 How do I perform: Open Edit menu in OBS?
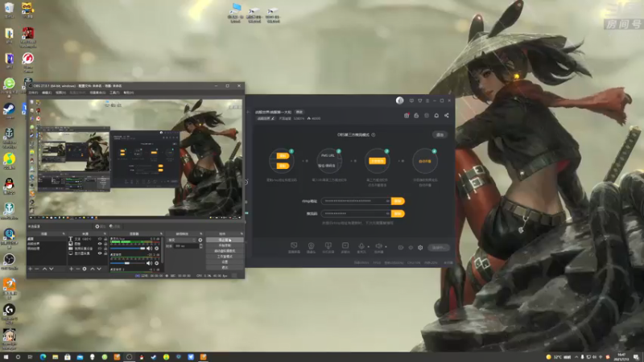pyautogui.click(x=47, y=93)
